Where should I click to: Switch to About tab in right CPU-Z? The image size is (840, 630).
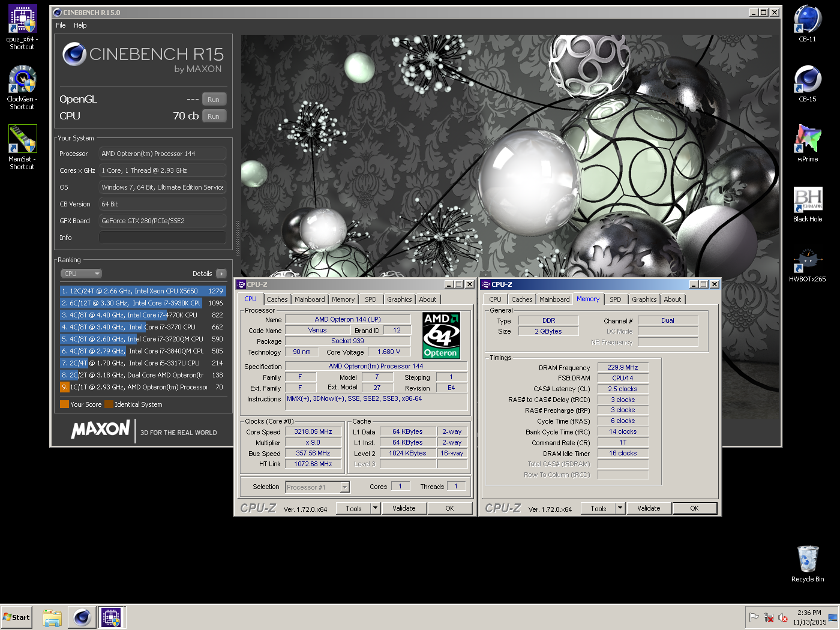673,299
